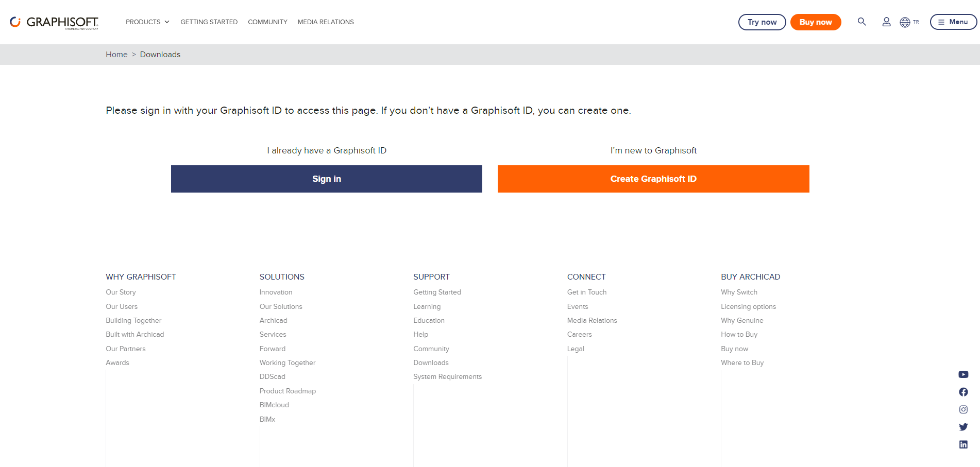The height and width of the screenshot is (467, 980).
Task: Open Our Partners footer link
Action: tap(126, 349)
